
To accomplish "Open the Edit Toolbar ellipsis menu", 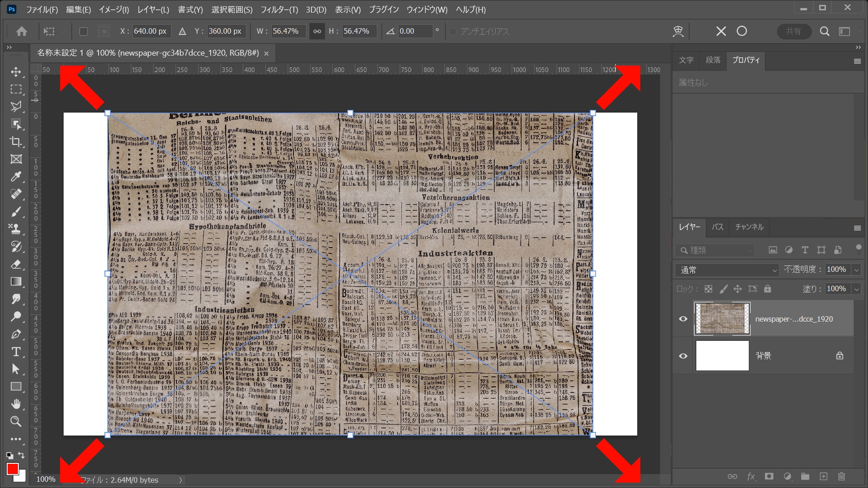I will pos(16,439).
